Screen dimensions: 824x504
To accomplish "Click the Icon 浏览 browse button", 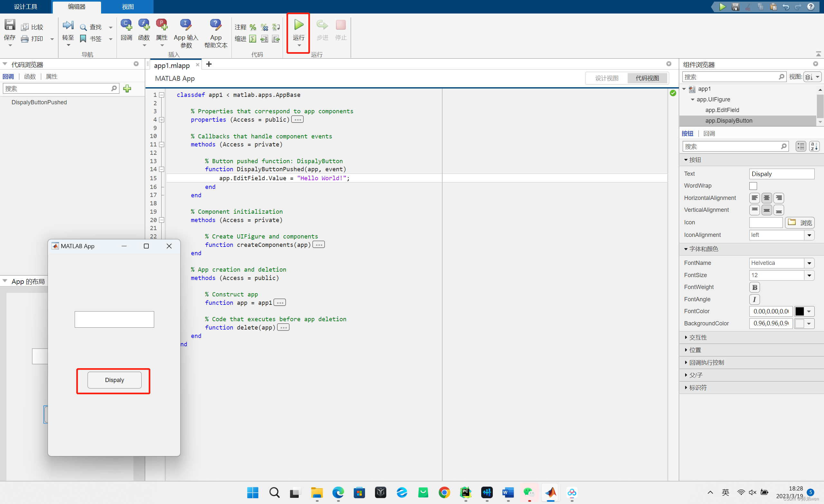I will click(x=800, y=222).
